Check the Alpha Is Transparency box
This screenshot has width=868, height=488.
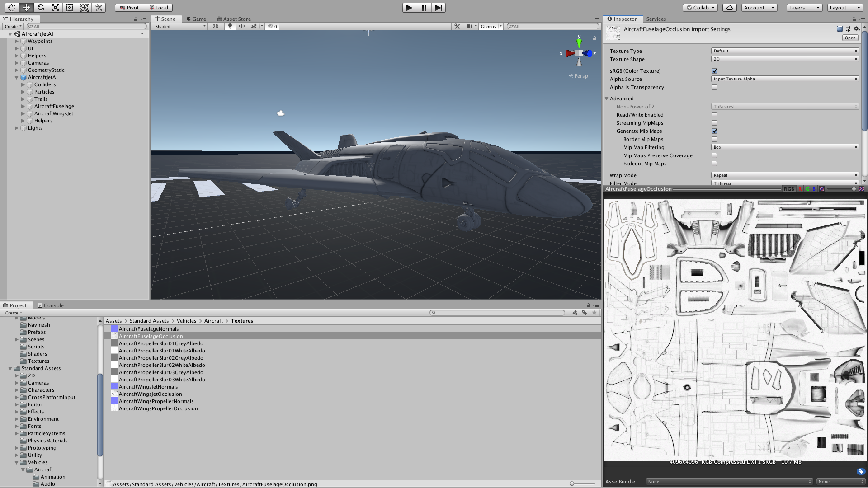pyautogui.click(x=714, y=87)
